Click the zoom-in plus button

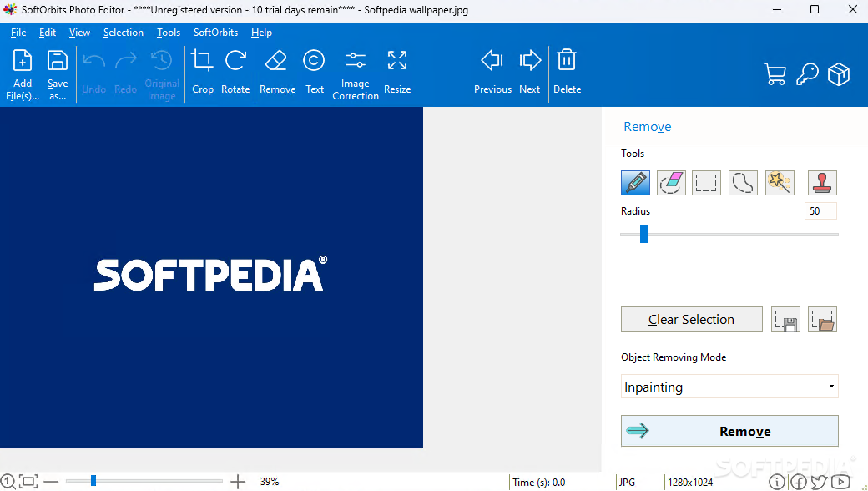click(x=238, y=482)
